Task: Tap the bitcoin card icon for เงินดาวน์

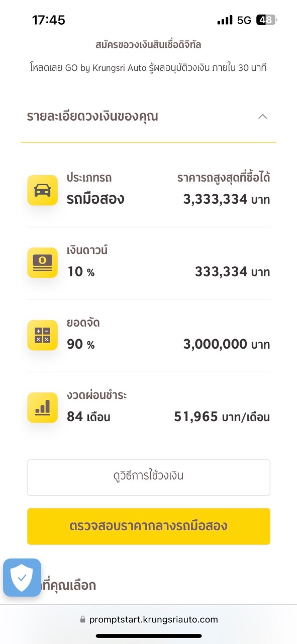Action: tap(42, 263)
